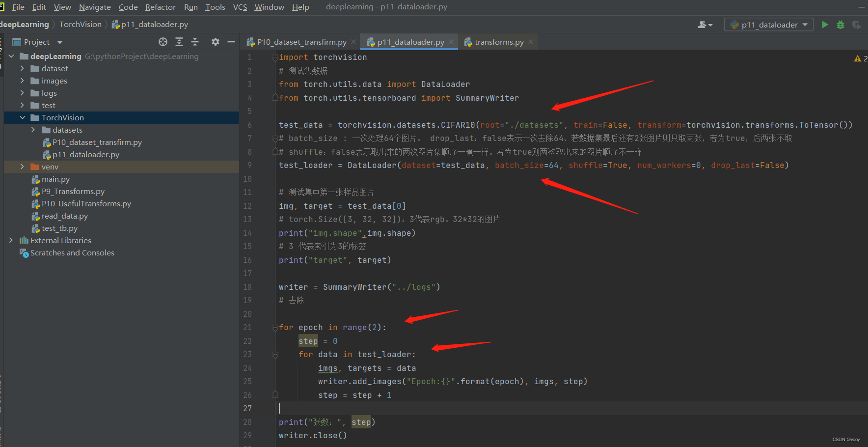Click the Run green play icon
Viewport: 868px width, 447px height.
coord(825,25)
